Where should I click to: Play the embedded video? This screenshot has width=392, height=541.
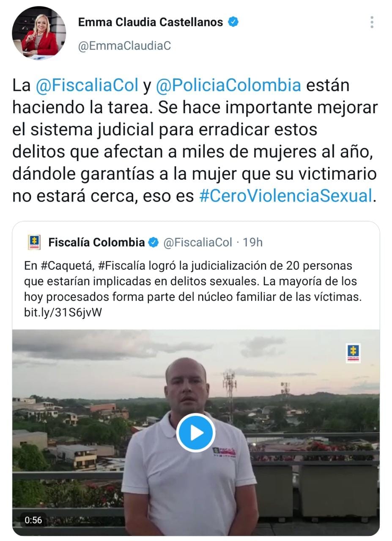pyautogui.click(x=196, y=433)
